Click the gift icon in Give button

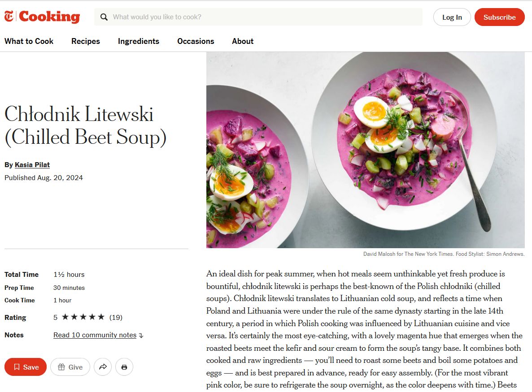tap(61, 367)
